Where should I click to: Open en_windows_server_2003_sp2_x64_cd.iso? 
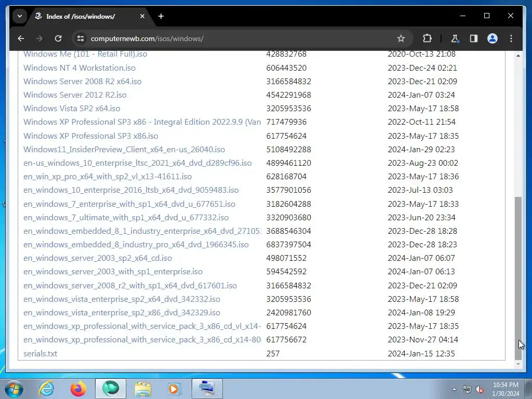[x=98, y=258]
